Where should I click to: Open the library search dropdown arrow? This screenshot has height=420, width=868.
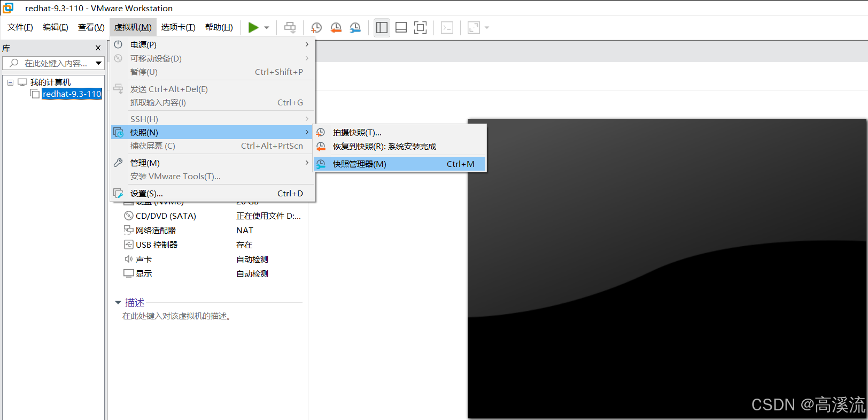pyautogui.click(x=99, y=63)
